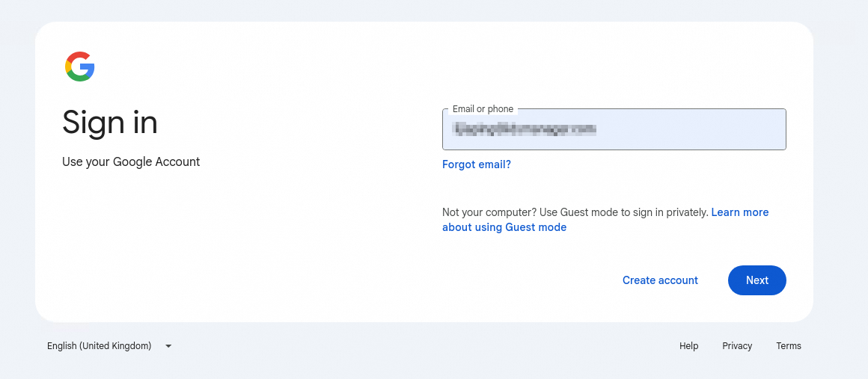This screenshot has width=868, height=379.
Task: Click the Sign in heading text
Action: pyautogui.click(x=109, y=123)
